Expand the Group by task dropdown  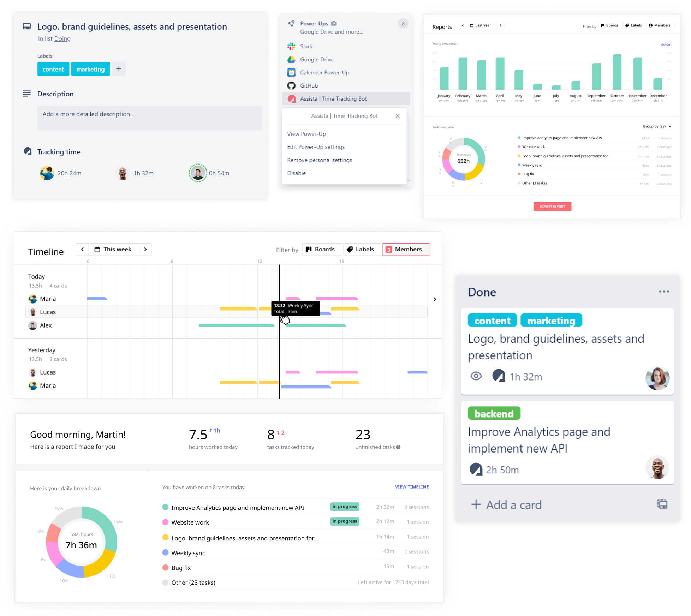coord(657,126)
